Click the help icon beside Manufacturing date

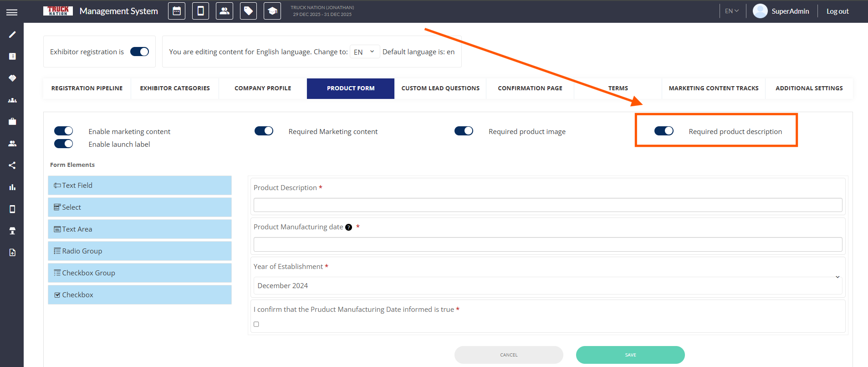(348, 227)
